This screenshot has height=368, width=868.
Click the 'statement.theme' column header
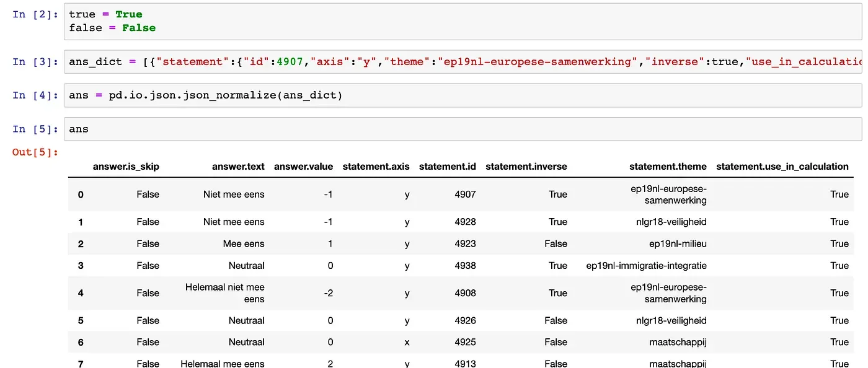[668, 166]
